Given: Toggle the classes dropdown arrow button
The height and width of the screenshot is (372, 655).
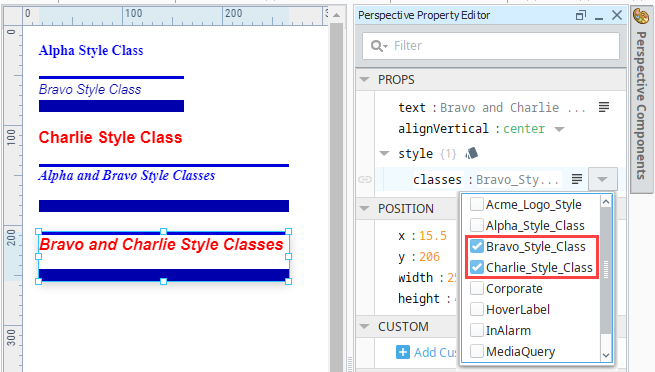Looking at the screenshot, I should pyautogui.click(x=602, y=179).
